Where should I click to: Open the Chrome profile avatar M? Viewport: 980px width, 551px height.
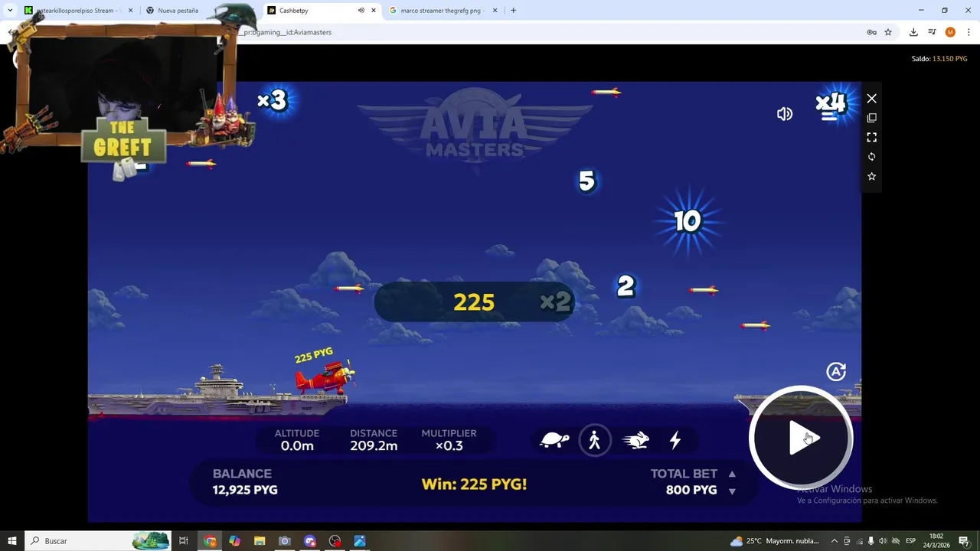coord(950,32)
